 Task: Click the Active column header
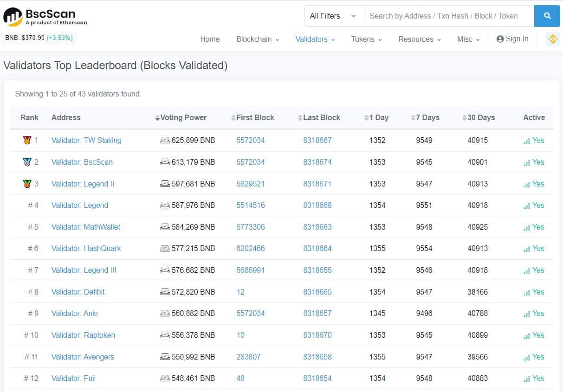click(534, 117)
